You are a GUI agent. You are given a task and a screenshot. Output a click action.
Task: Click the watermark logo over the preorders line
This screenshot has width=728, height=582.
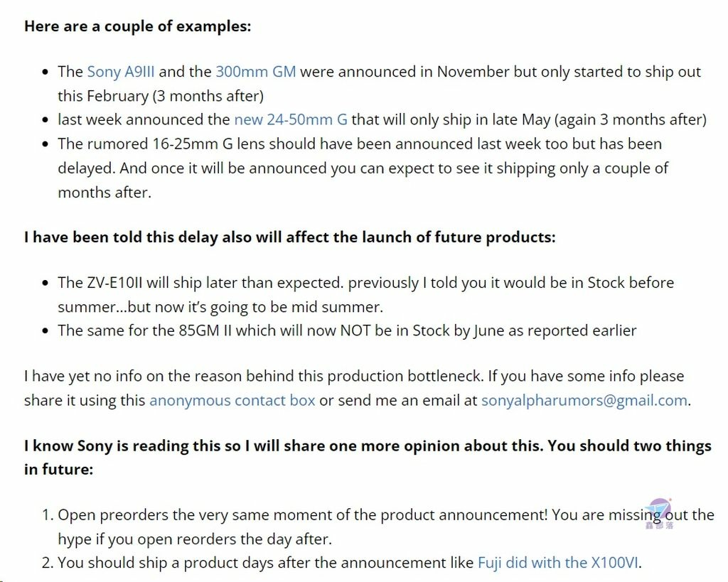click(660, 514)
